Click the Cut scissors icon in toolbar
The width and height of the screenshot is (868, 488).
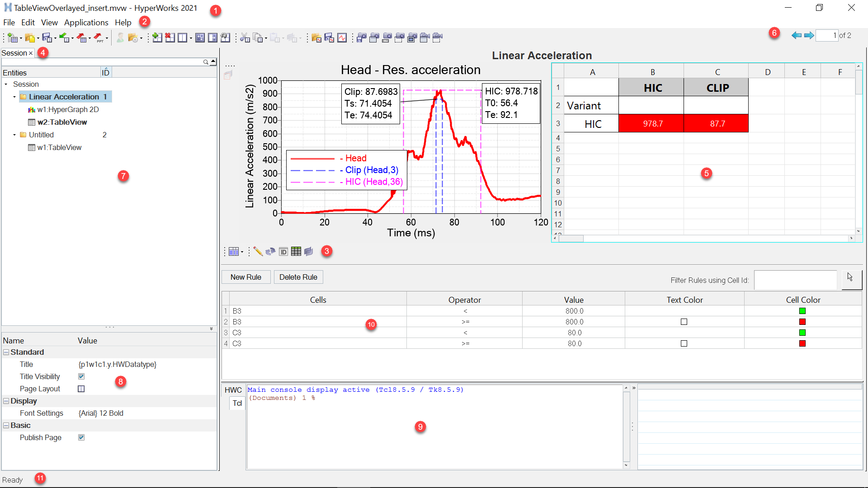coord(245,38)
